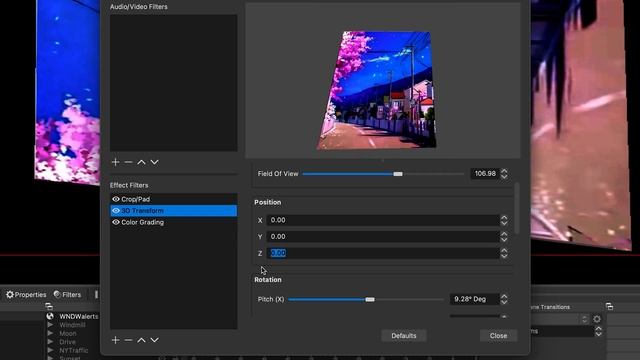Click the Field Of View slider handle
This screenshot has width=640, height=360.
(398, 174)
